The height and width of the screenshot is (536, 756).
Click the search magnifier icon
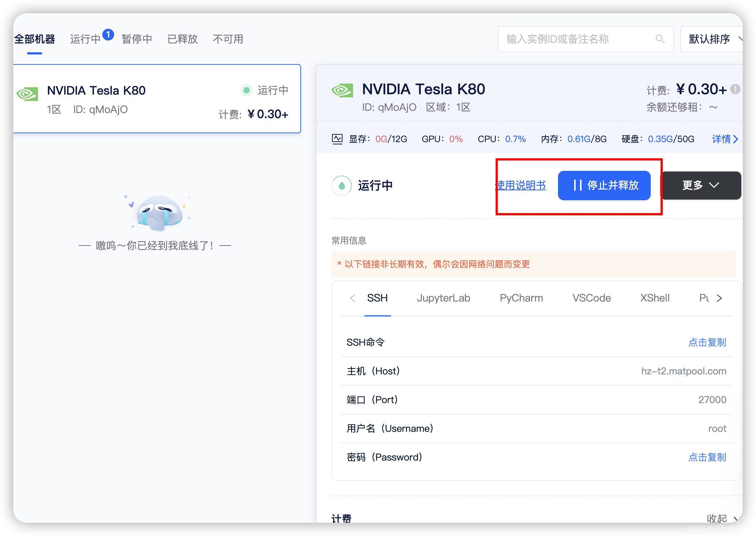pyautogui.click(x=660, y=39)
